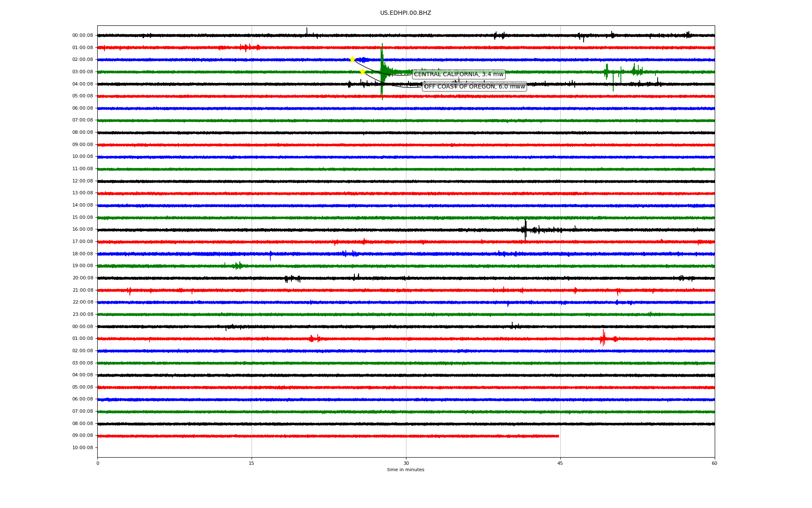812x508 pixels.
Task: Click the 45 tick on the time axis
Action: tap(560, 463)
